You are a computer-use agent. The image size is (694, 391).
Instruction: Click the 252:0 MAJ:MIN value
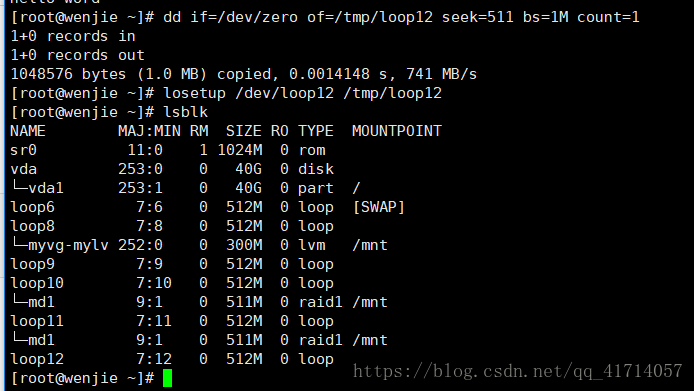140,245
